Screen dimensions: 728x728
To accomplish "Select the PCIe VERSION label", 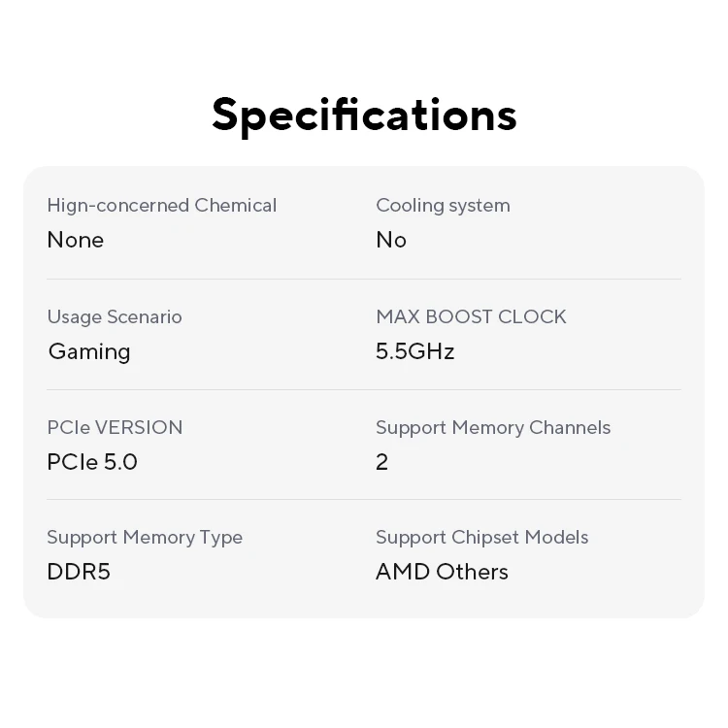I will 115,427.
